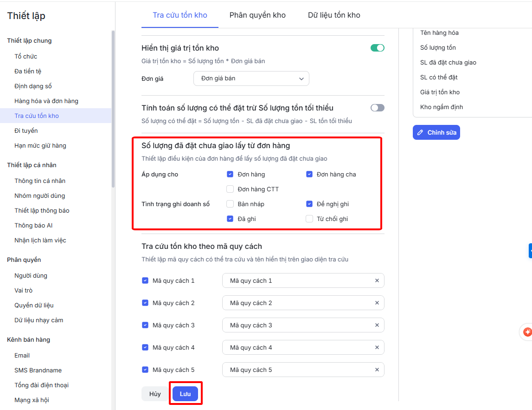Edit the Mã quy cách 4 input
The height and width of the screenshot is (410, 532).
coord(303,347)
